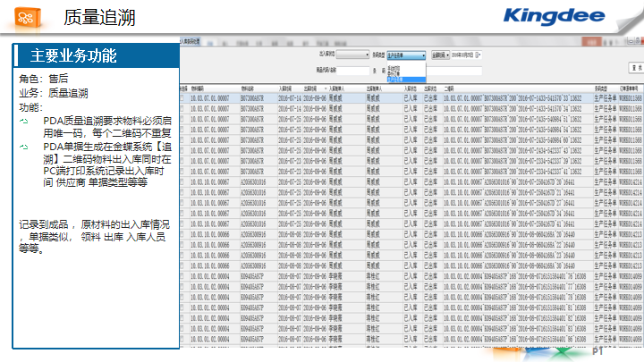Click the 入库状态 column header
This screenshot has height=362, width=644.
(x=411, y=88)
